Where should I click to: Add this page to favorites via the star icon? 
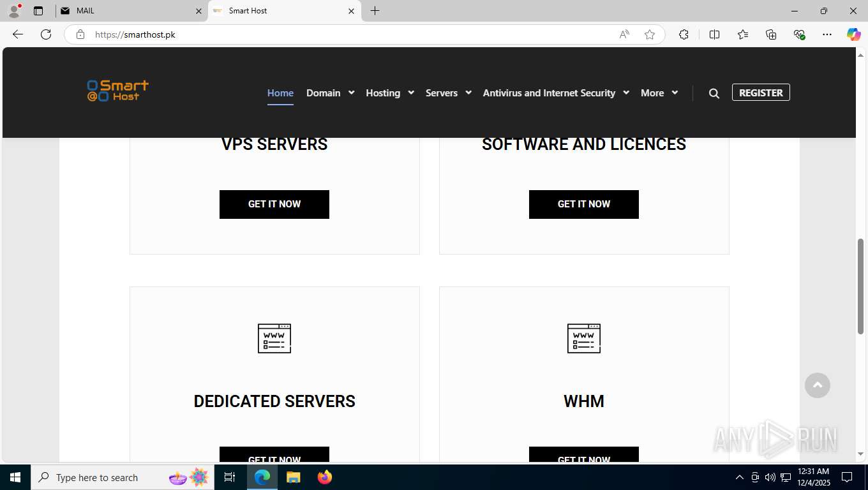click(x=650, y=34)
